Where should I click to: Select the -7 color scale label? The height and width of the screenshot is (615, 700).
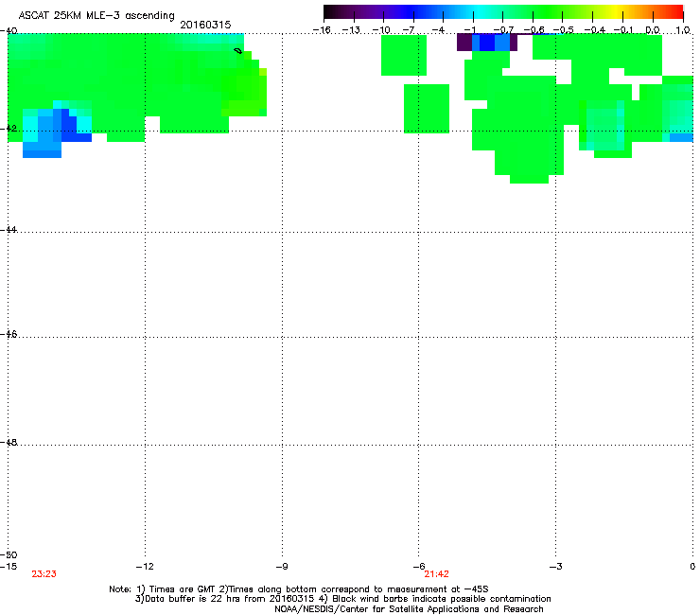coord(409,30)
